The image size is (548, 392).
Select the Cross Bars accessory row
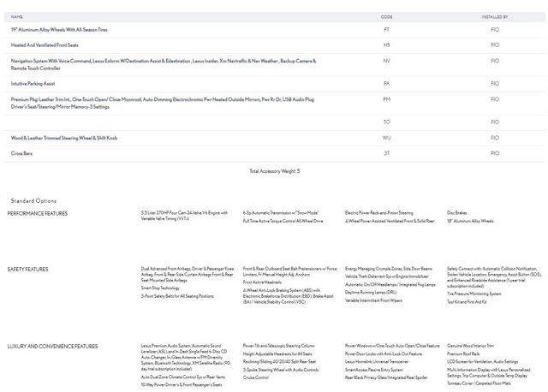(x=21, y=153)
